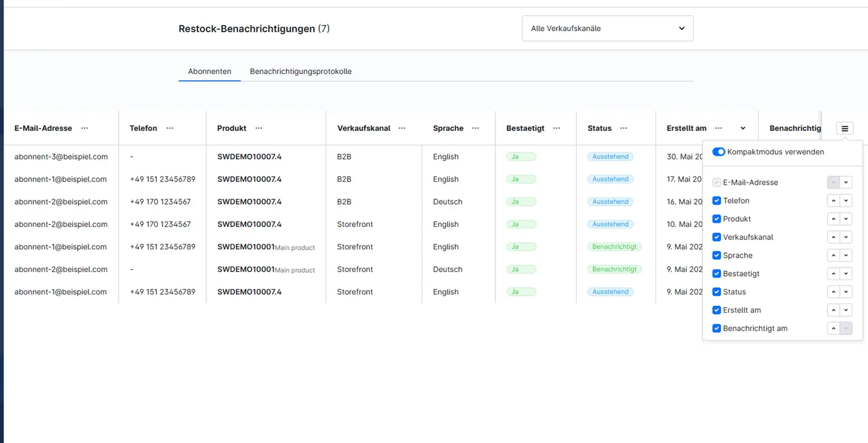
Task: Sort by E-Mail-Adresse column header
Action: (x=43, y=128)
